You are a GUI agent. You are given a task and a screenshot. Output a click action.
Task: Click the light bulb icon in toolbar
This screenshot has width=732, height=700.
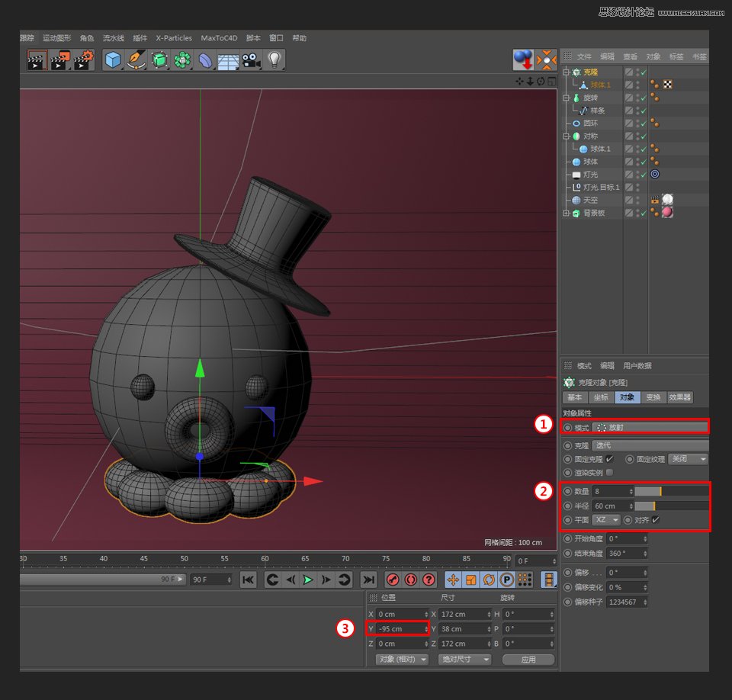tap(273, 60)
